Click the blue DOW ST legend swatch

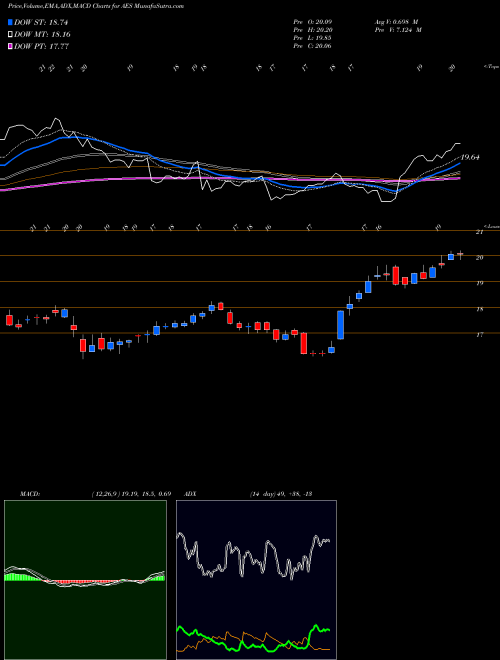10,22
